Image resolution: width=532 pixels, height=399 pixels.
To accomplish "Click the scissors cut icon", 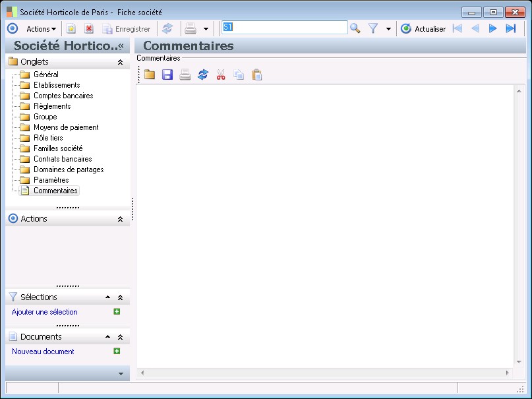I will pos(221,75).
